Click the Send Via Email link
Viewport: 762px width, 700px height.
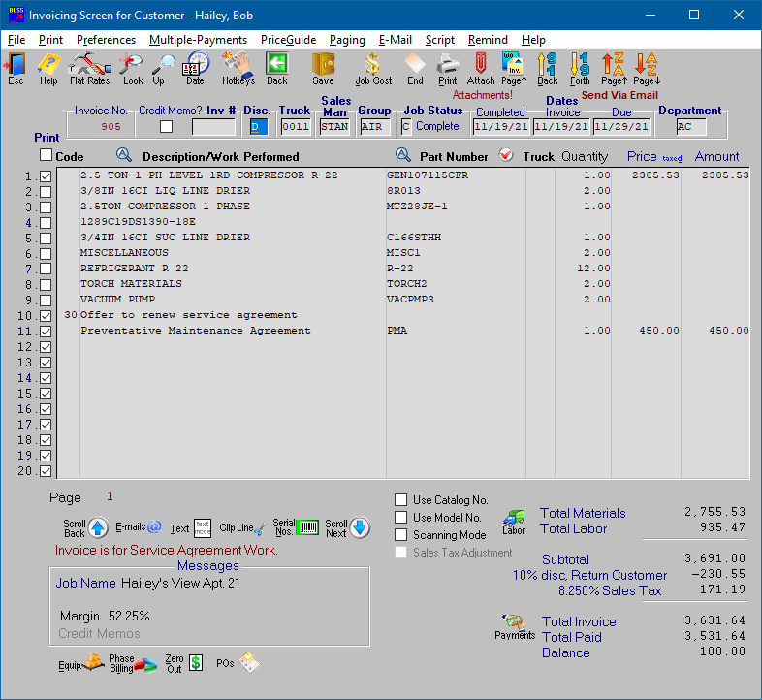coord(619,95)
